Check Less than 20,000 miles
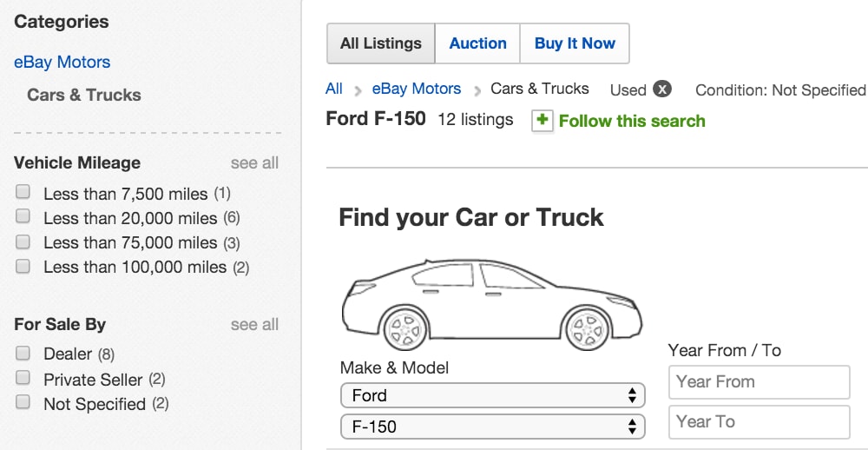Screen dimensions: 868x450 pyautogui.click(x=23, y=216)
